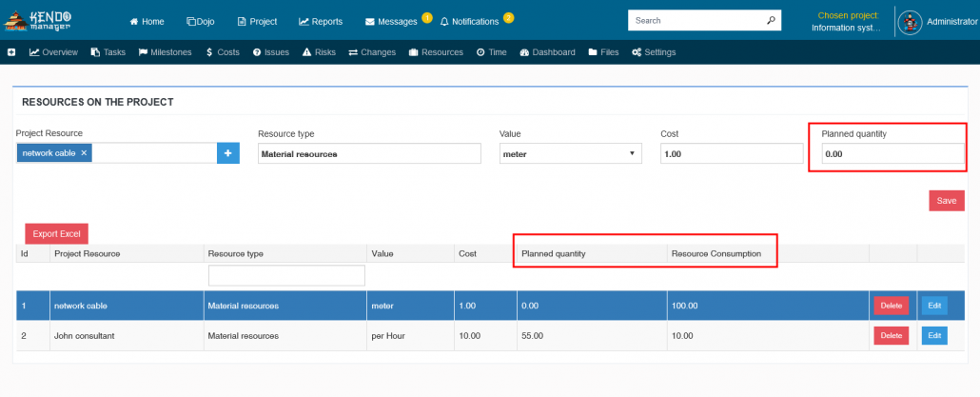This screenshot has height=397, width=980.
Task: Open the Dashboard tab
Action: (x=547, y=52)
